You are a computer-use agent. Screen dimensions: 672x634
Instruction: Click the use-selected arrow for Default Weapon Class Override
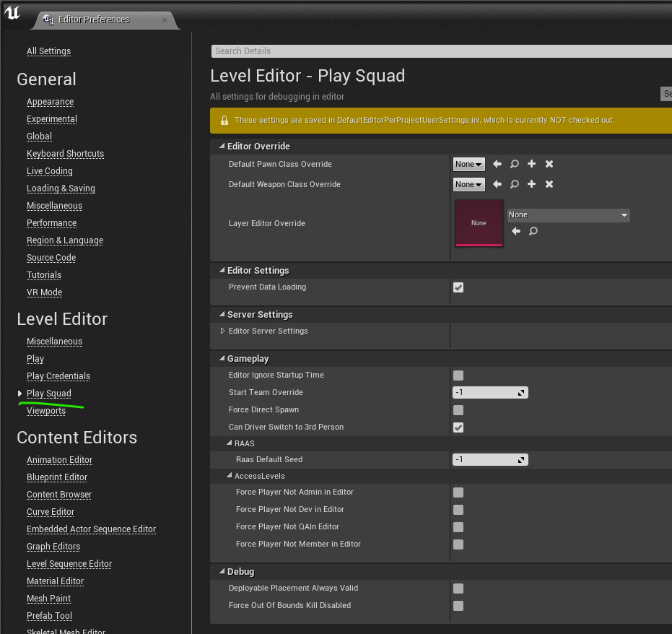[497, 185]
